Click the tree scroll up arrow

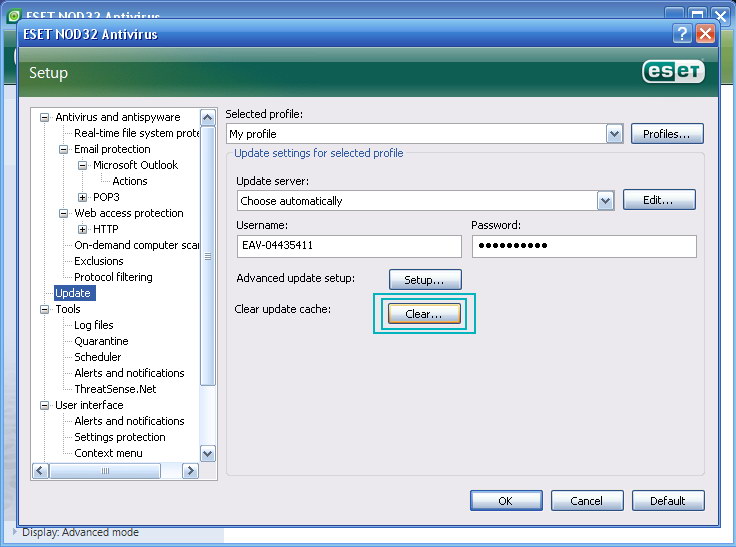tap(207, 117)
